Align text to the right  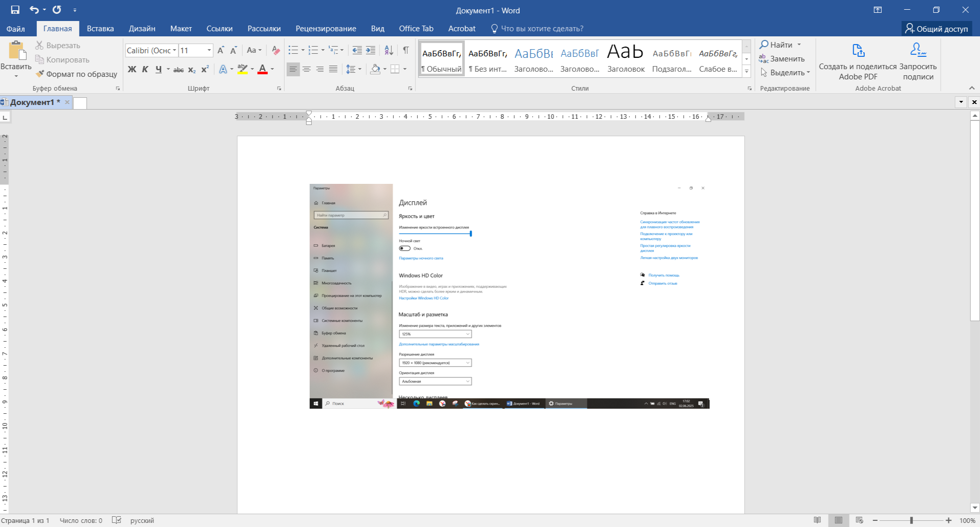[319, 69]
